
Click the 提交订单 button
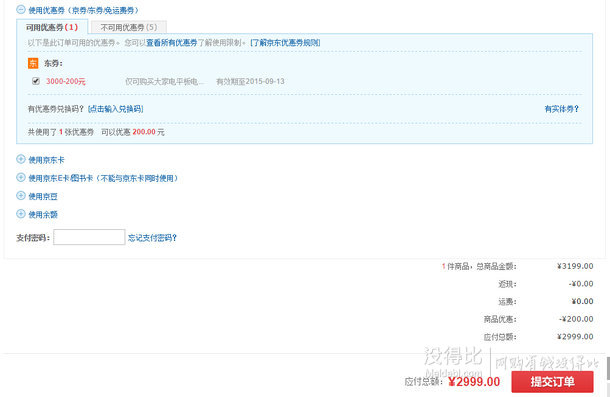point(552,381)
